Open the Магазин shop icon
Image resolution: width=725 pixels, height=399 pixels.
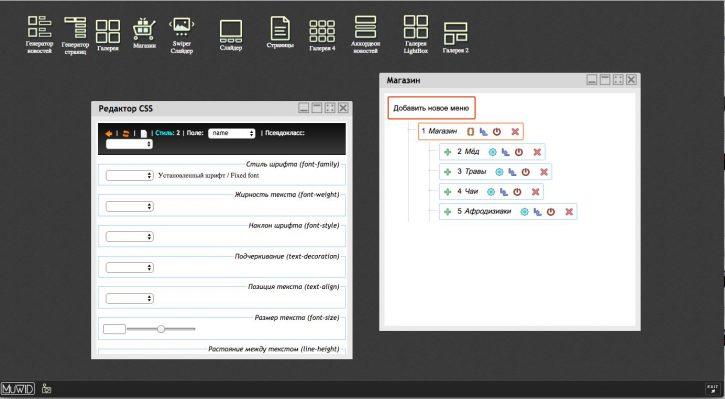click(x=144, y=33)
